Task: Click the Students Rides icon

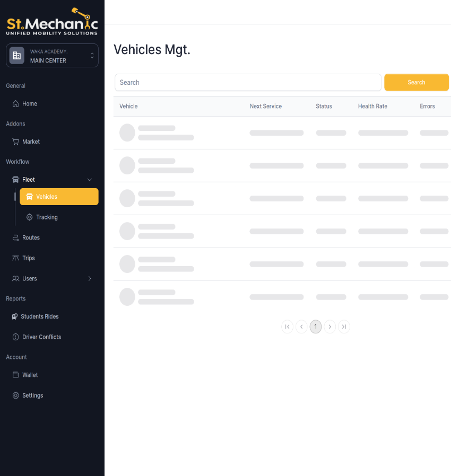Action: 14,316
